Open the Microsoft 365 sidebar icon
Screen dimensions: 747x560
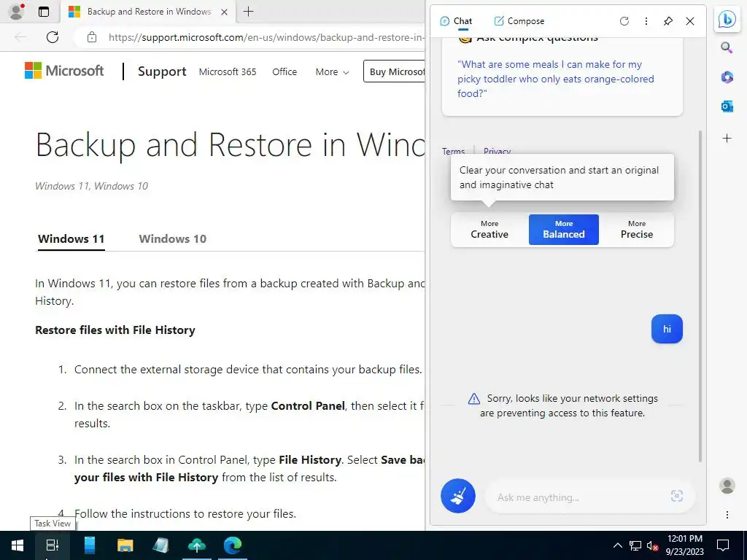tap(727, 77)
